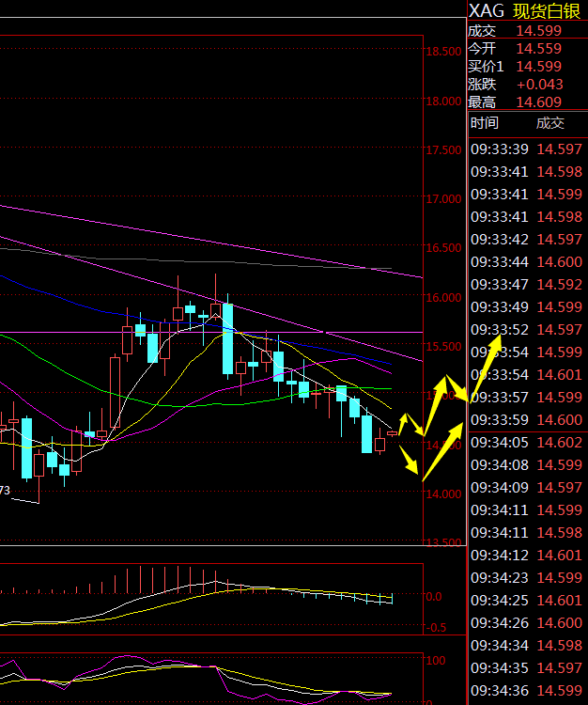Screen dimensions: 588x705
Task: Click the 14.601 price at 09:33:54
Action: click(560, 374)
